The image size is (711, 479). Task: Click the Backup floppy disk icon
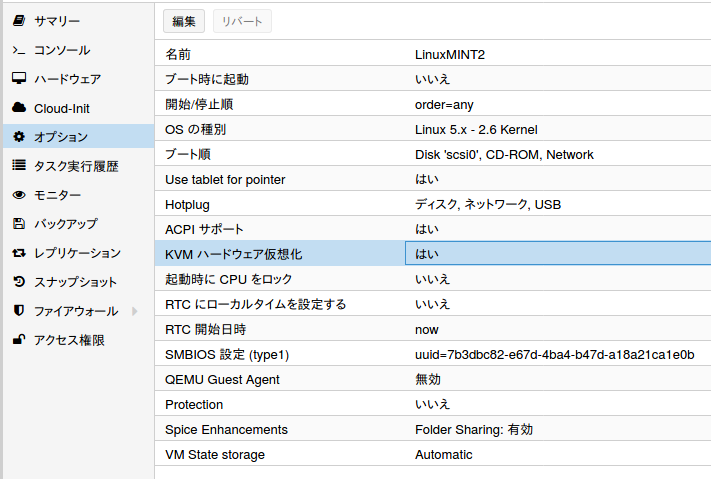[x=18, y=224]
